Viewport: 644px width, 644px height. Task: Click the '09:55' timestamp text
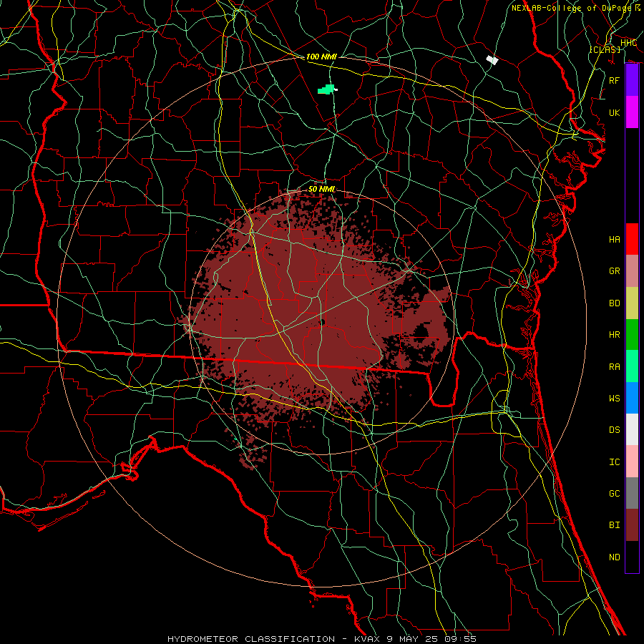(460, 639)
